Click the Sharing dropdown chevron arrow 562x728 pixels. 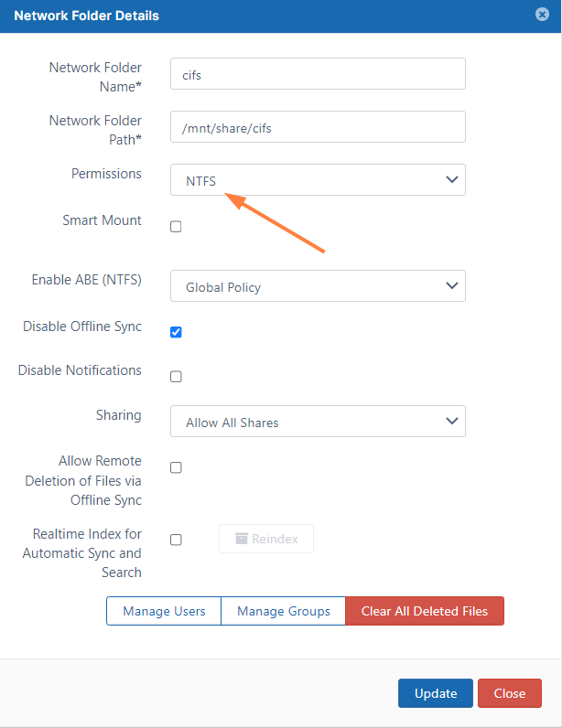coord(451,422)
